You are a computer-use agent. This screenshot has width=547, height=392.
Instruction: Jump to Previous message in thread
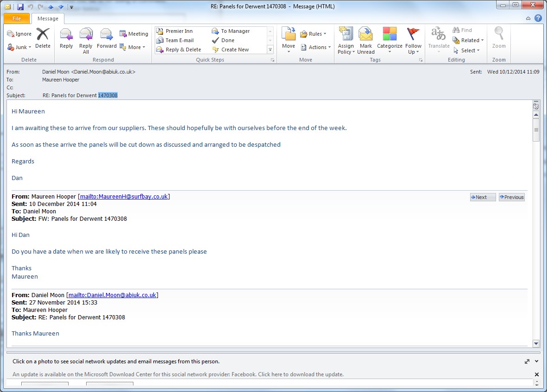tap(511, 197)
